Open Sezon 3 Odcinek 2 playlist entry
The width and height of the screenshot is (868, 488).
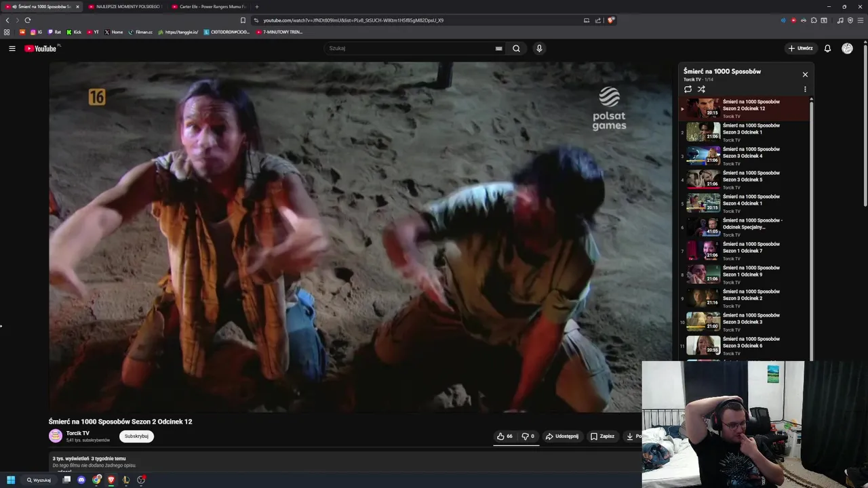click(745, 298)
